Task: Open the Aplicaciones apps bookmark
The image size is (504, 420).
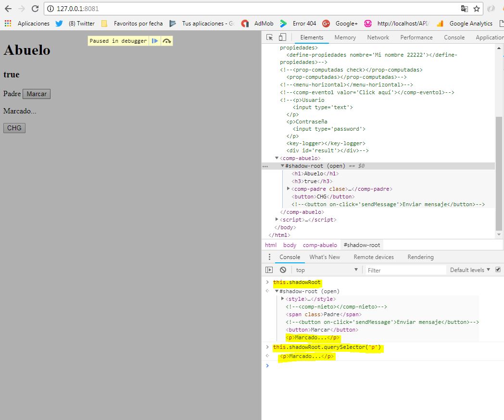Action: [x=27, y=24]
